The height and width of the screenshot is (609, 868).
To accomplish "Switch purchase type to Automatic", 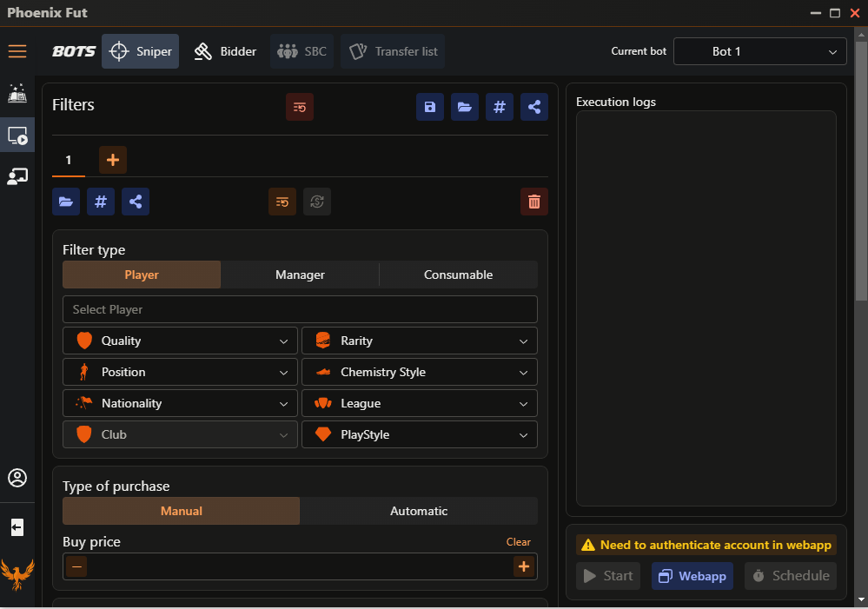I will point(419,511).
